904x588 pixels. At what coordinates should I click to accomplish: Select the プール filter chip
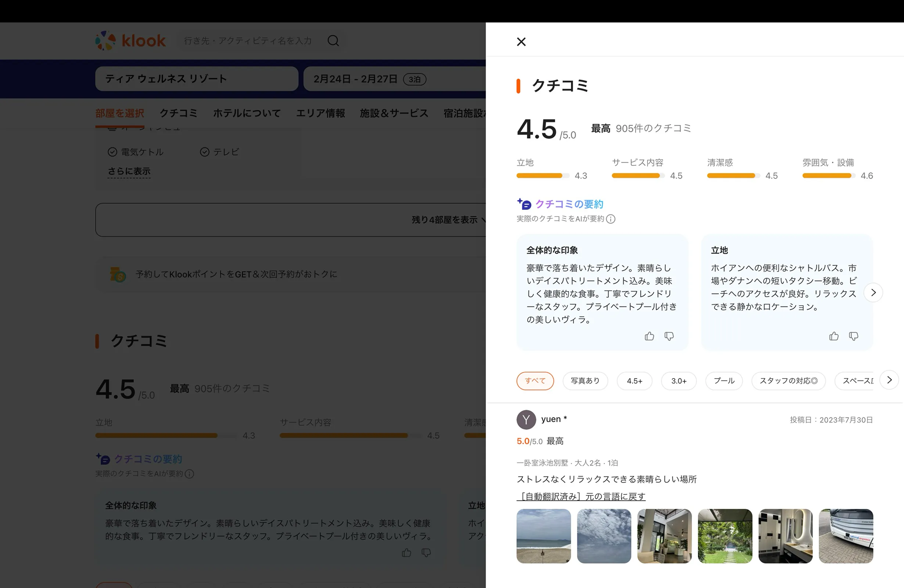724,381
